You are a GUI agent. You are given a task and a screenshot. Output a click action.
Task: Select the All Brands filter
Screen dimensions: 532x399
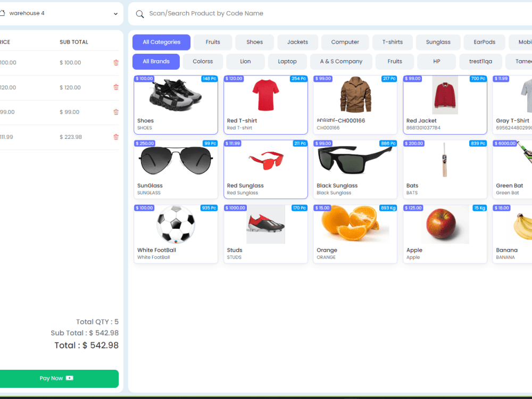[156, 61]
